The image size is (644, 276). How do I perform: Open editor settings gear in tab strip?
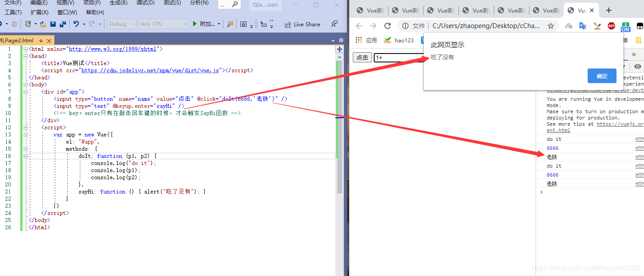341,40
